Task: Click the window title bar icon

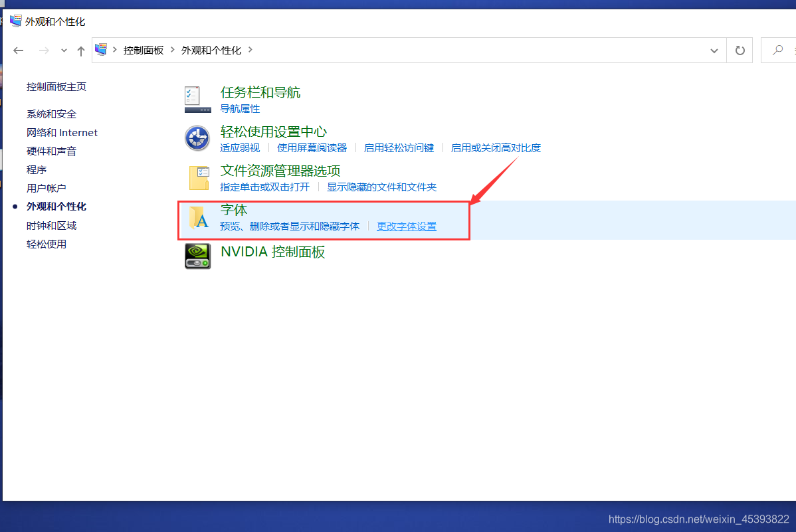Action: click(16, 21)
